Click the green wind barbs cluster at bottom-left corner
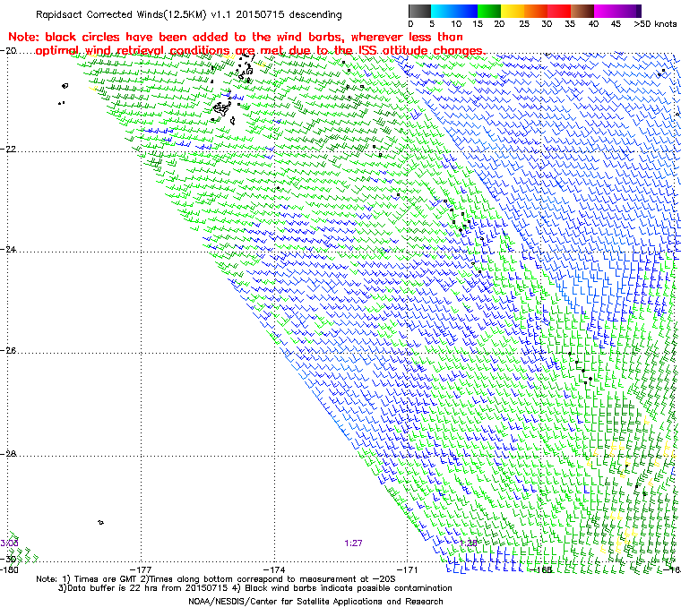The height and width of the screenshot is (616, 681). [23, 549]
